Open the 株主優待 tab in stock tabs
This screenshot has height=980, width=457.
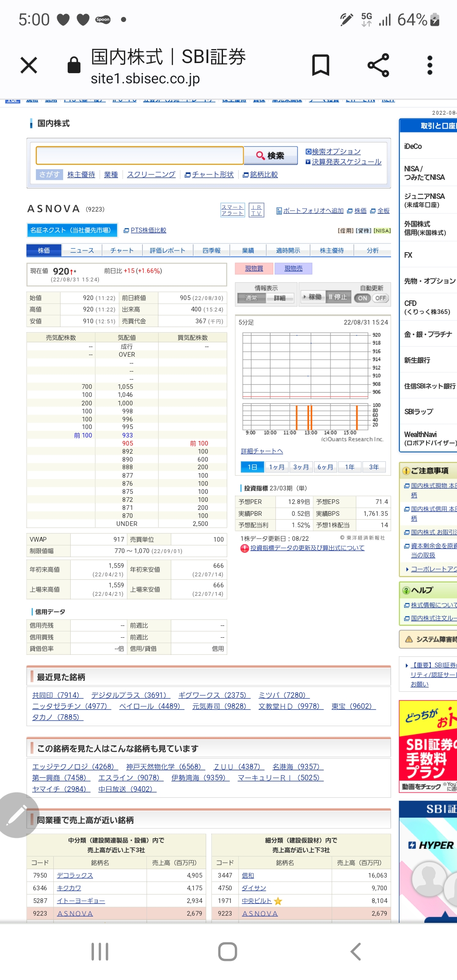coord(332,251)
